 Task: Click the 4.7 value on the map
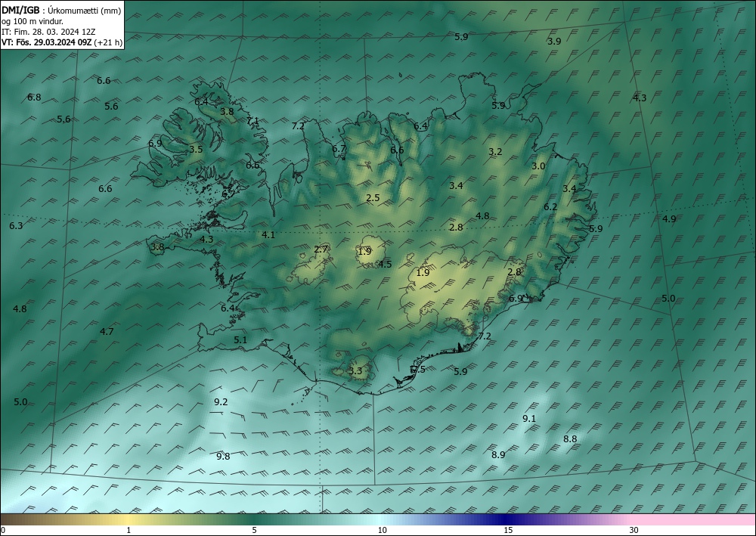pyautogui.click(x=107, y=331)
